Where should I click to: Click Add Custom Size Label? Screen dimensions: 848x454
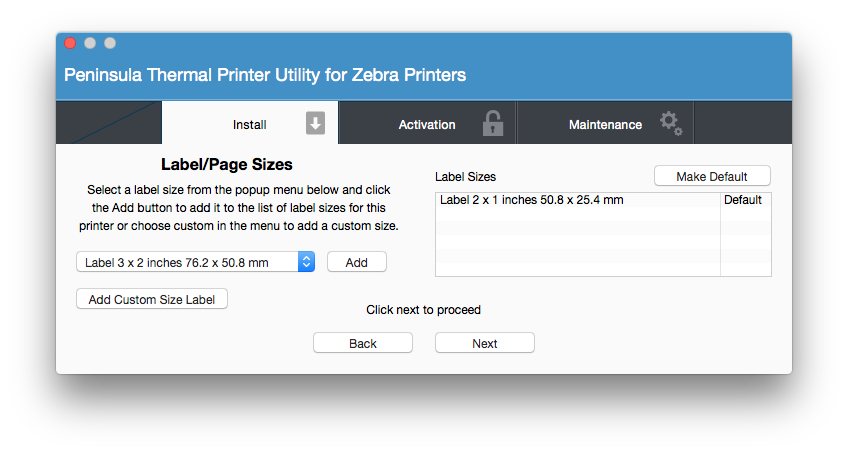pyautogui.click(x=152, y=299)
